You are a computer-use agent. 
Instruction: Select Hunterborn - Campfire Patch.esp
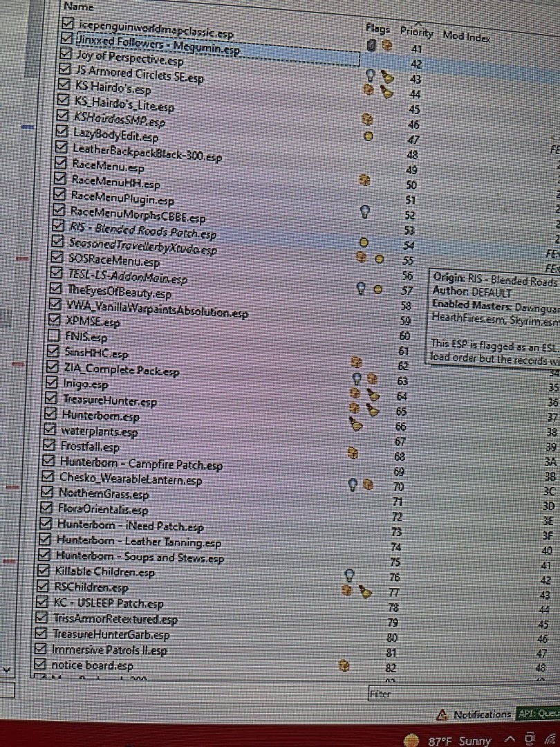(141, 463)
